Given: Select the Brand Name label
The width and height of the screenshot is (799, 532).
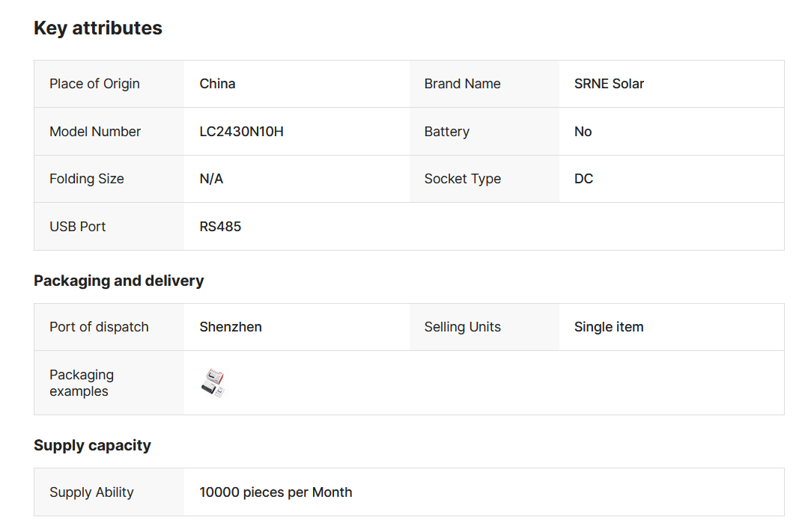Looking at the screenshot, I should tap(462, 84).
